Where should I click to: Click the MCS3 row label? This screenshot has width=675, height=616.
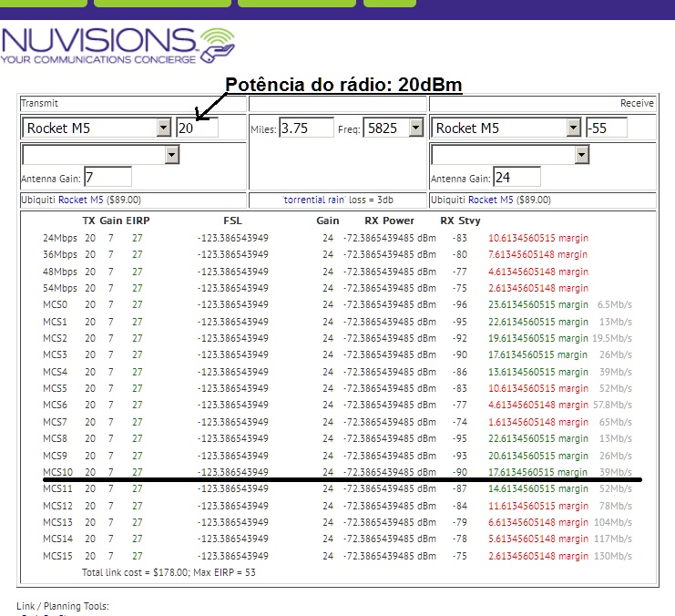point(55,354)
